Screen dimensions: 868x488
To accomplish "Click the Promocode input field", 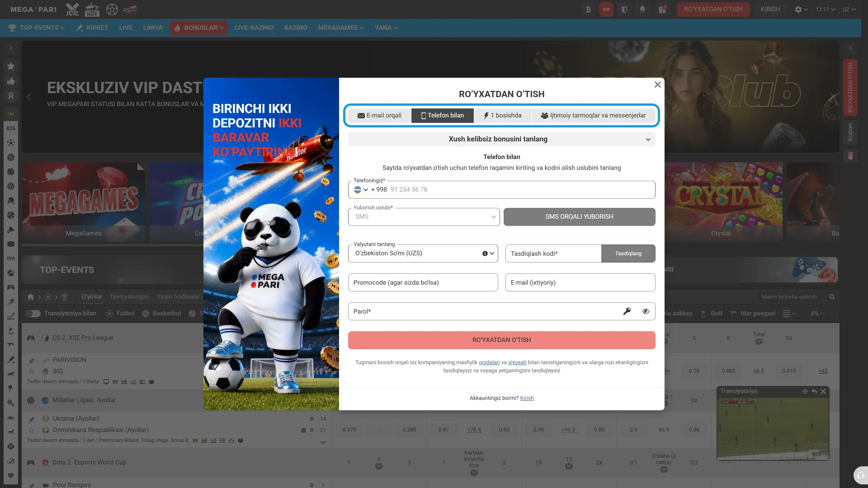I will [x=423, y=282].
